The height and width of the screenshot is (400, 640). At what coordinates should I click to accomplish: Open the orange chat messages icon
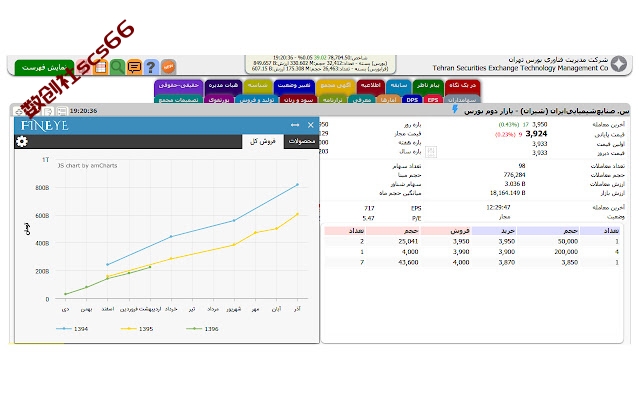pos(134,67)
